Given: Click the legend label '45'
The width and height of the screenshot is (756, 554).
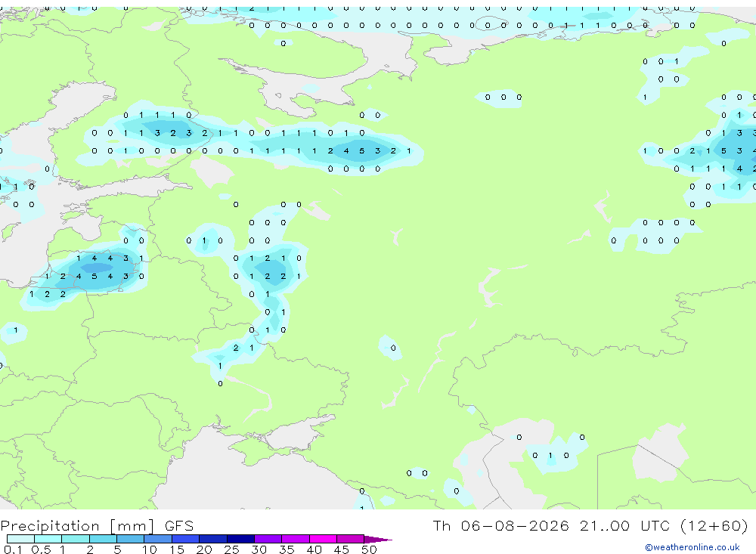Looking at the screenshot, I should (x=342, y=549).
